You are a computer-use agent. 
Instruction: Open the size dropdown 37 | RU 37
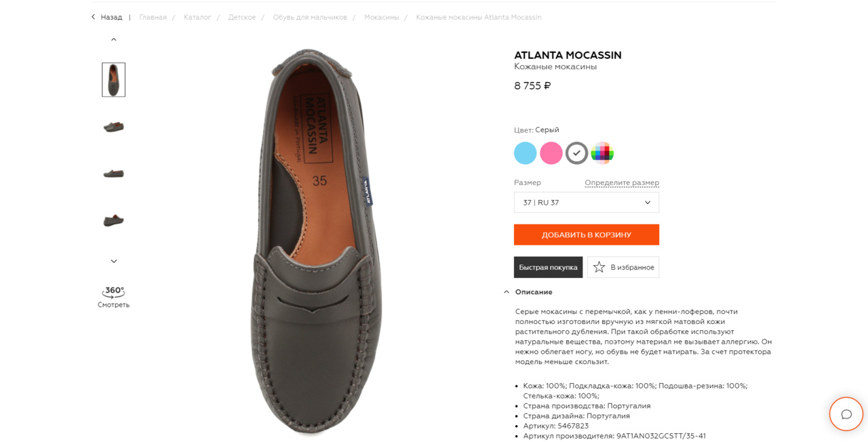point(586,203)
